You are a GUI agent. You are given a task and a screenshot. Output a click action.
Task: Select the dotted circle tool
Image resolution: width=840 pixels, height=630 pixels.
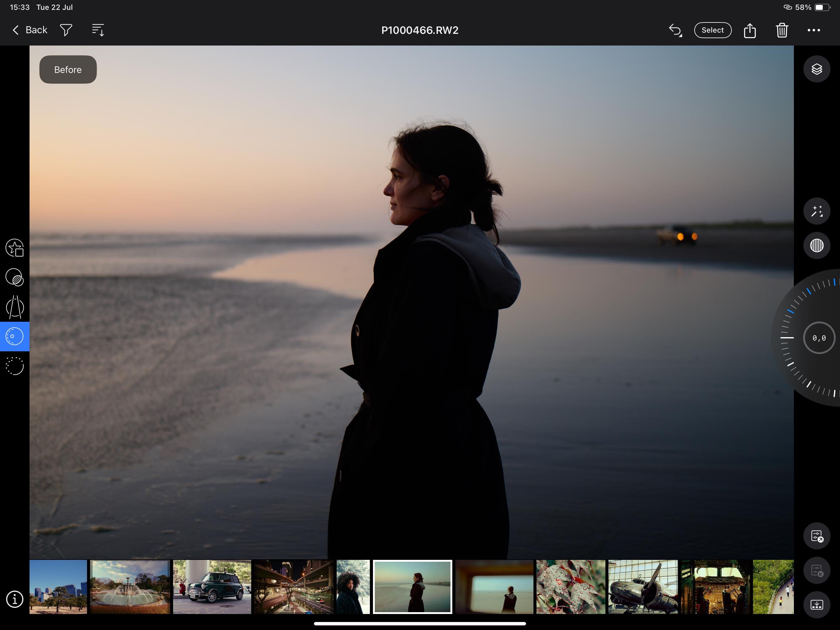coord(15,366)
